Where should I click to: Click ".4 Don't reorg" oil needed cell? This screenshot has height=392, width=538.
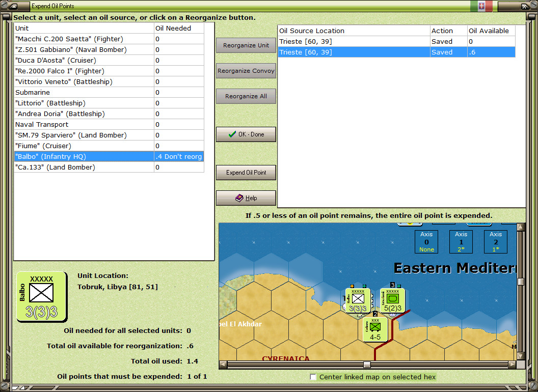point(179,156)
